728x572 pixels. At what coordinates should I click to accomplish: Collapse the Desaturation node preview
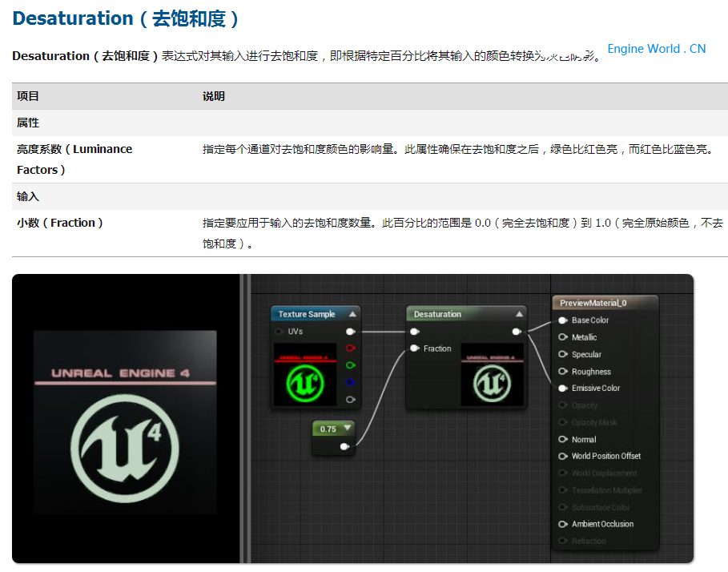click(x=519, y=314)
